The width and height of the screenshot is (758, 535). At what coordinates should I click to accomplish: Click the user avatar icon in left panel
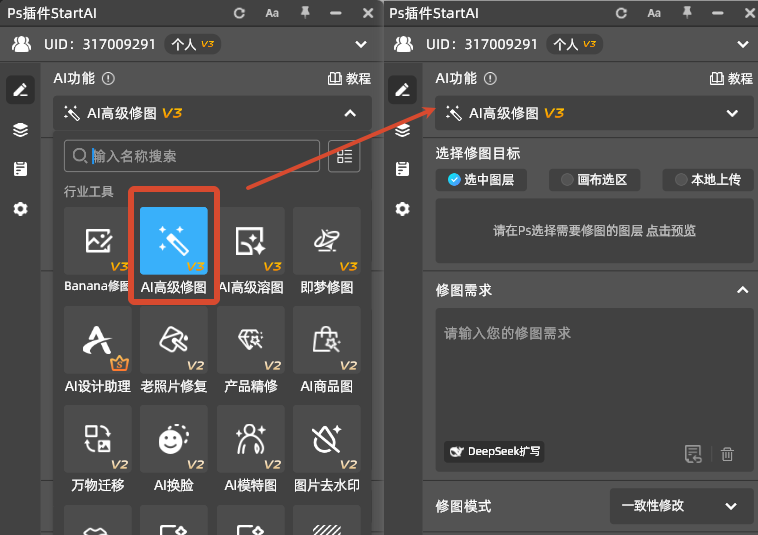click(x=21, y=44)
